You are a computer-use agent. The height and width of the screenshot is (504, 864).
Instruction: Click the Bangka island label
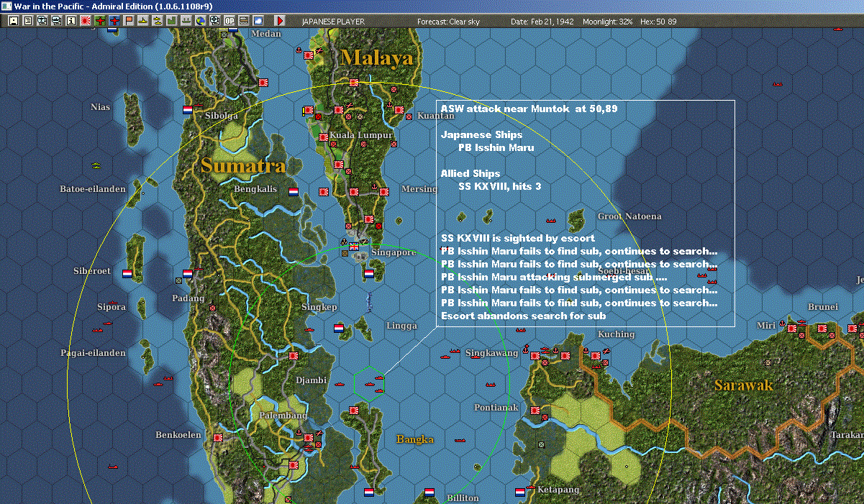click(x=415, y=439)
